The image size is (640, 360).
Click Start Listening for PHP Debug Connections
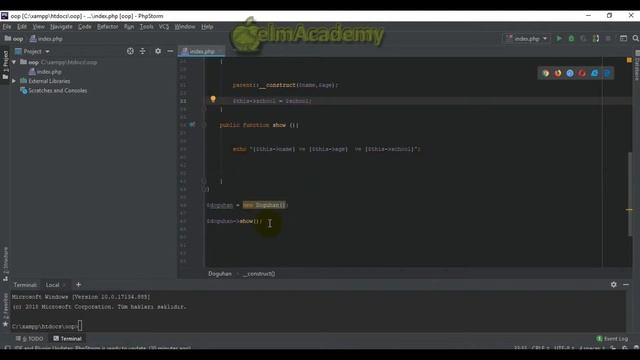pos(596,38)
